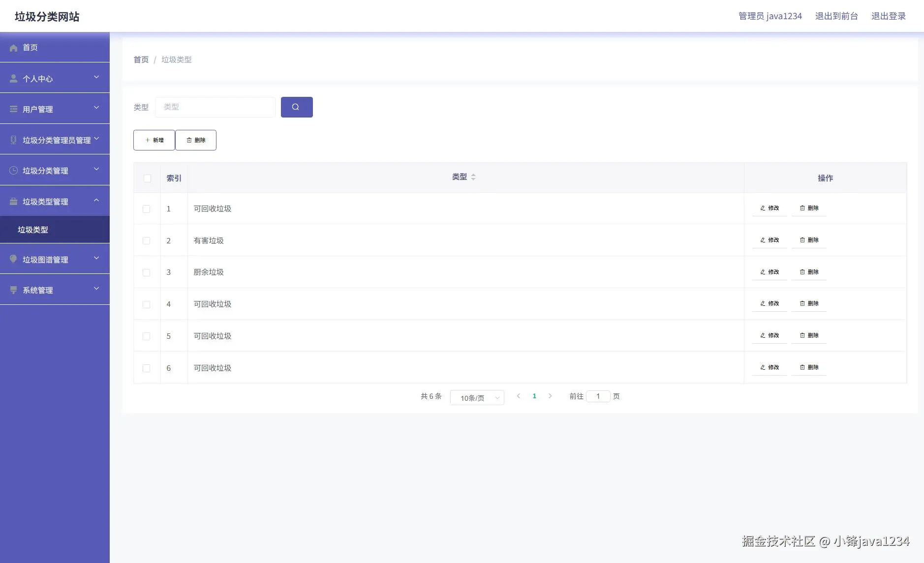Select the checkbox for row index 1

click(x=146, y=209)
